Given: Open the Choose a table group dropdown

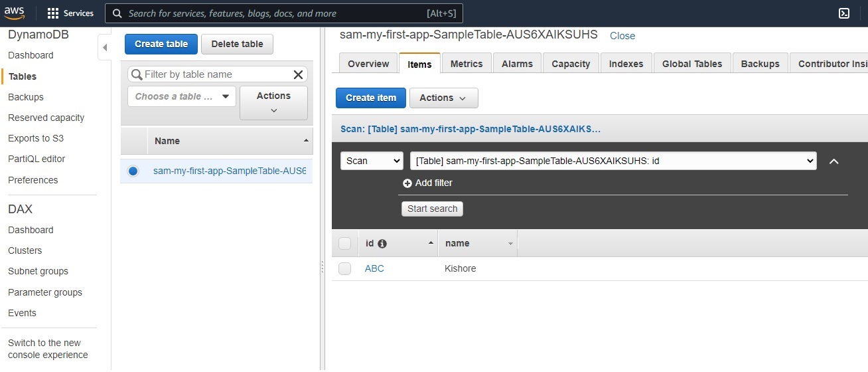Looking at the screenshot, I should (181, 96).
